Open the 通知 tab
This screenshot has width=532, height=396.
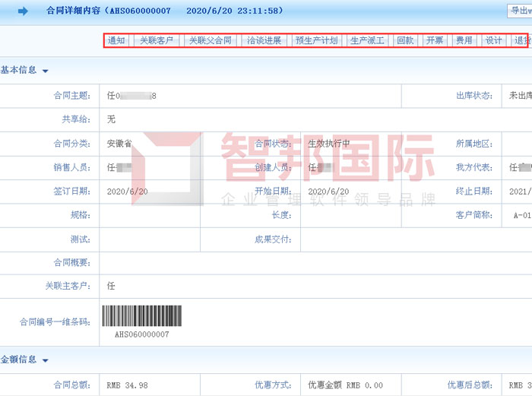pos(116,41)
